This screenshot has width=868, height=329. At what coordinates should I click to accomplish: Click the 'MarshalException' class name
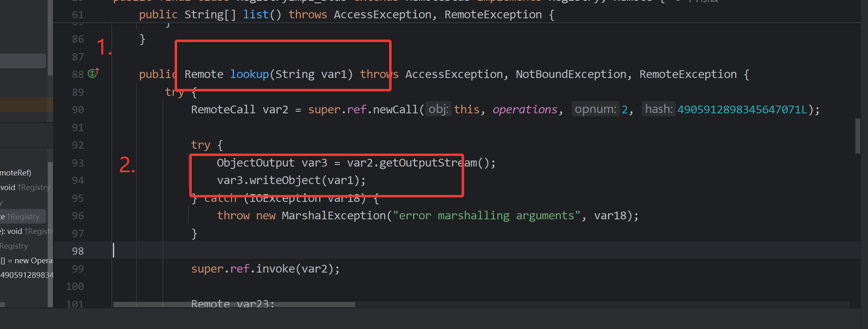[333, 216]
